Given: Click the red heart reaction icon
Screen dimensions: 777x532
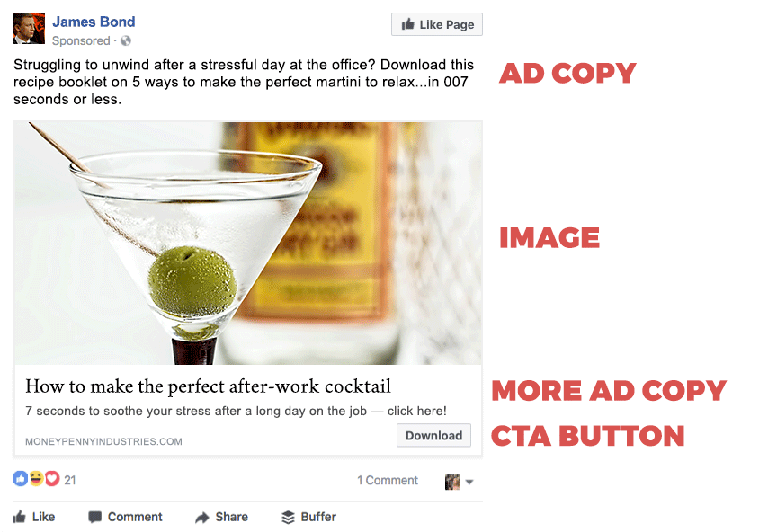Looking at the screenshot, I should pyautogui.click(x=52, y=478).
